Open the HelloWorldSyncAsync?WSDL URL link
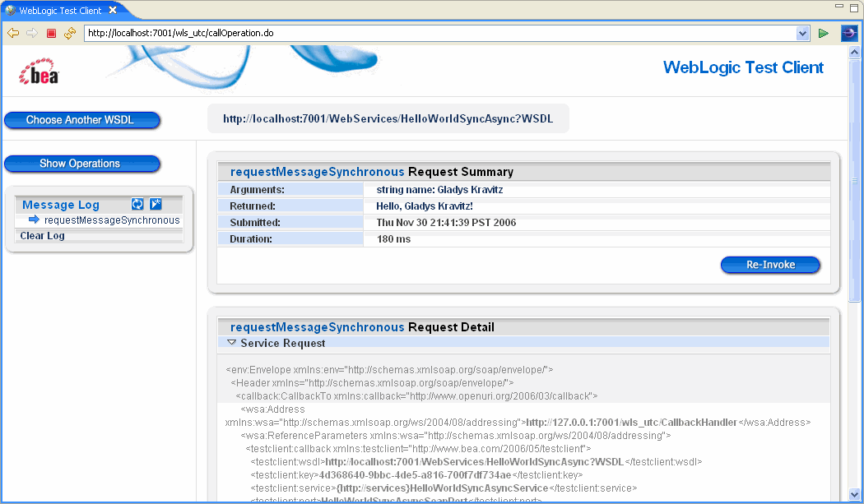The width and height of the screenshot is (864, 504). click(x=388, y=119)
